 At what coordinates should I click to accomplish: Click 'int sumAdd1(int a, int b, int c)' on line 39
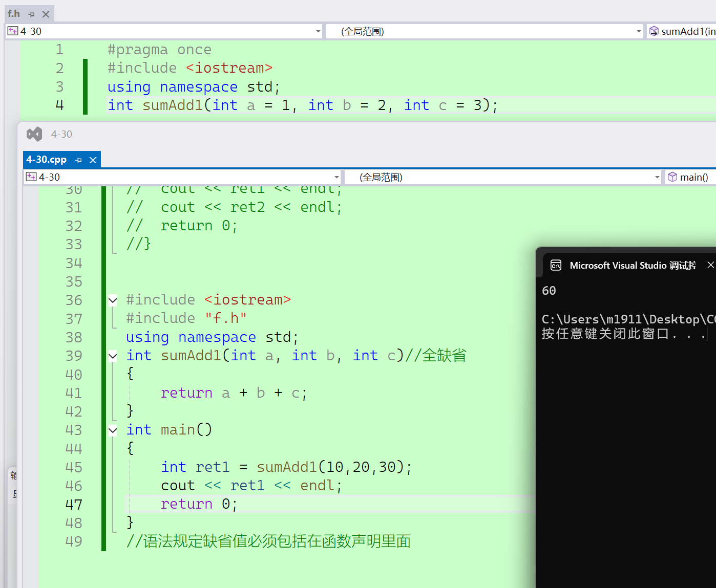point(265,356)
